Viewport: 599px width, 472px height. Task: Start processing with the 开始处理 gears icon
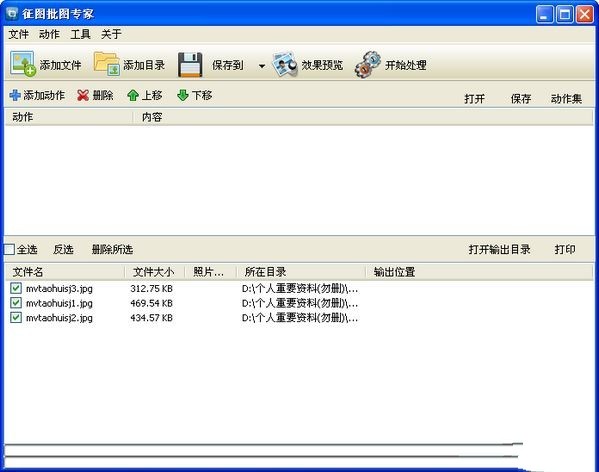click(x=368, y=65)
